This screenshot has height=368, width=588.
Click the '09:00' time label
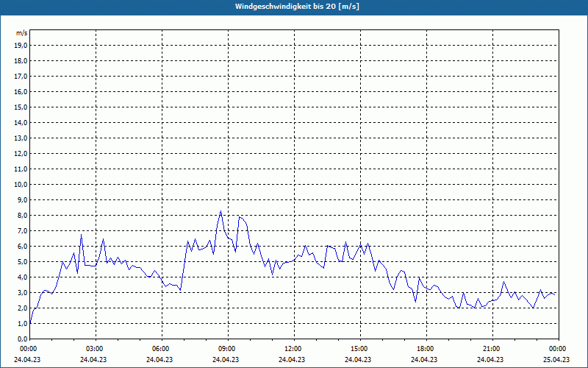[x=228, y=349]
